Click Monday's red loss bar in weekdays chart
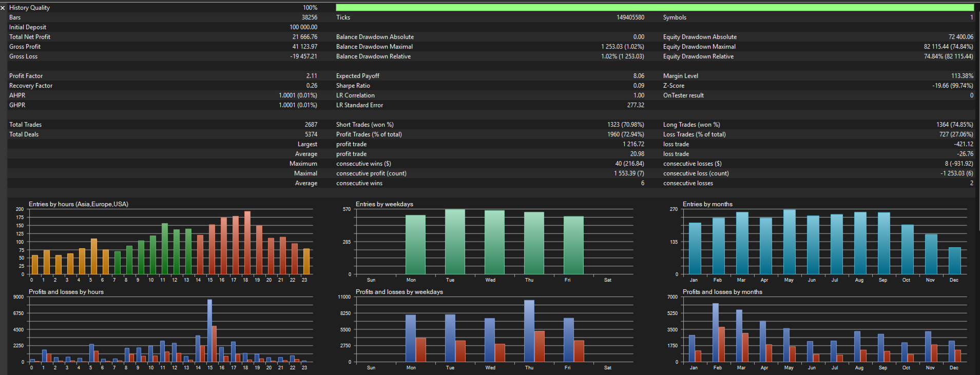 coord(421,350)
